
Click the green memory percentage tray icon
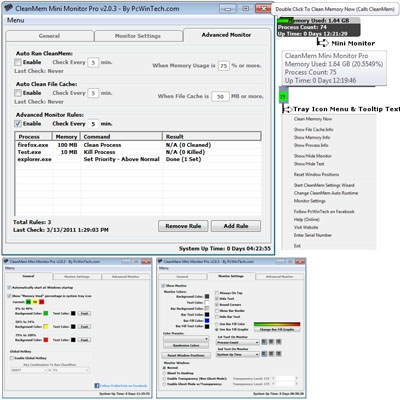point(283,97)
